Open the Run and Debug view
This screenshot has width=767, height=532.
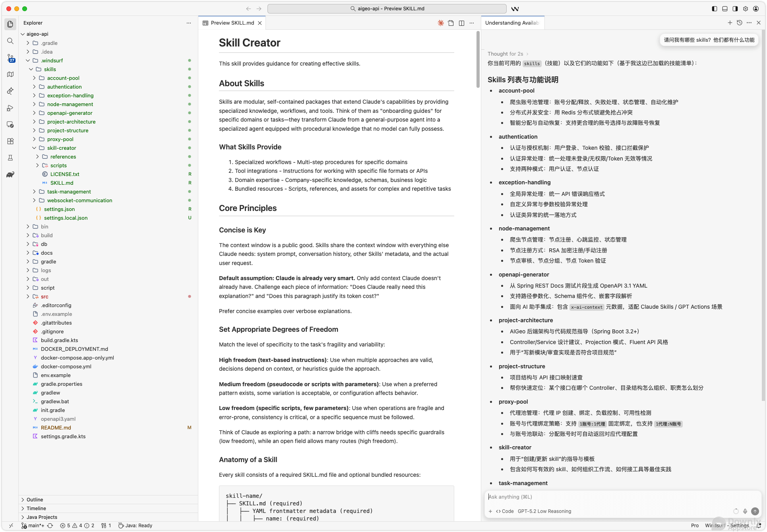coord(10,108)
